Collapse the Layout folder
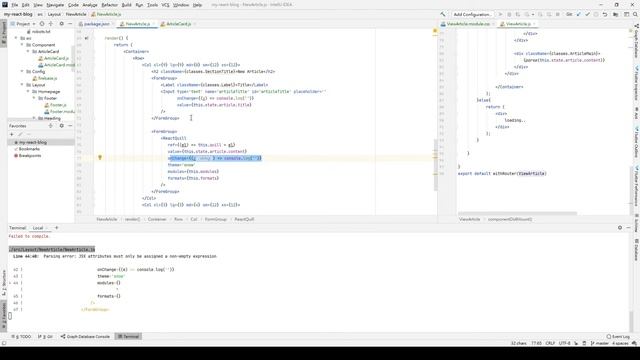This screenshot has height=360, width=640. pos(22,85)
